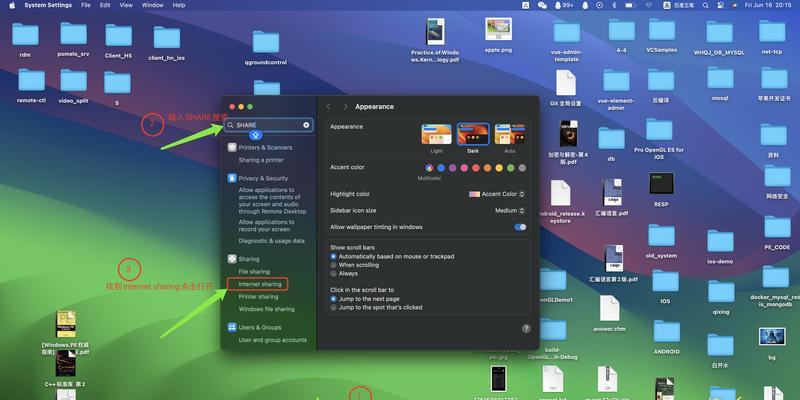The height and width of the screenshot is (400, 800).
Task: Select the old_system folder
Action: (661, 236)
